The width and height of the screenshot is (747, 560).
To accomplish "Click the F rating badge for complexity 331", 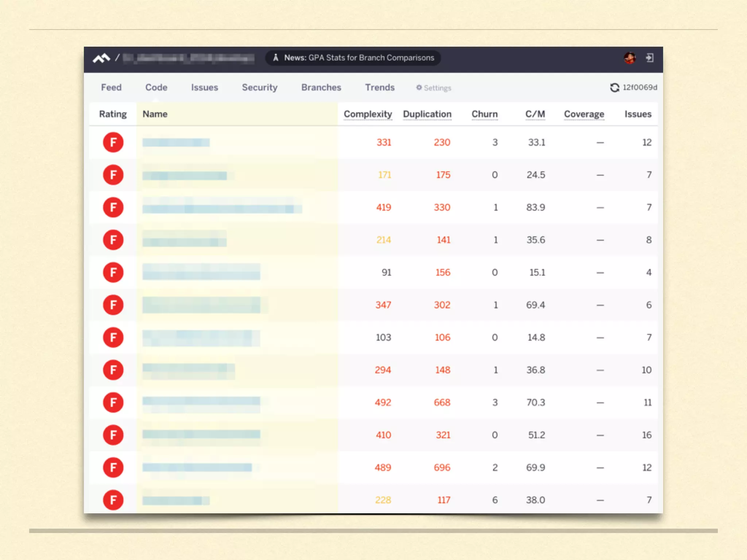I will [113, 142].
